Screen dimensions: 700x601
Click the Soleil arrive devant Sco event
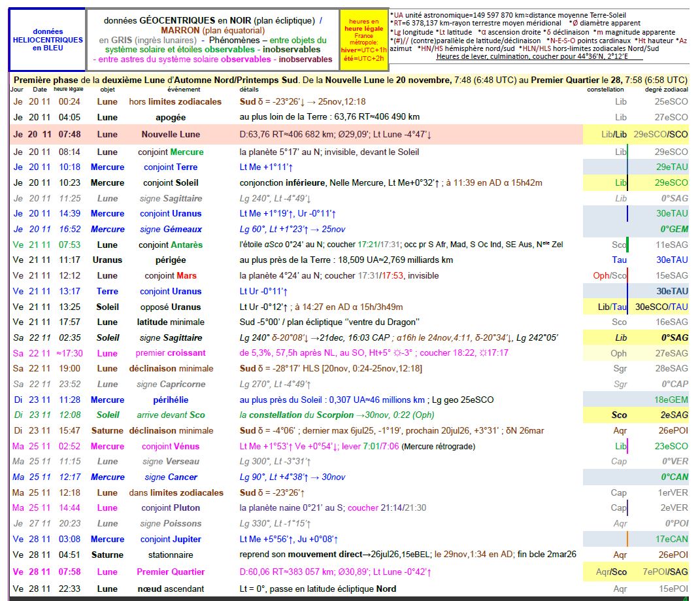click(x=171, y=415)
